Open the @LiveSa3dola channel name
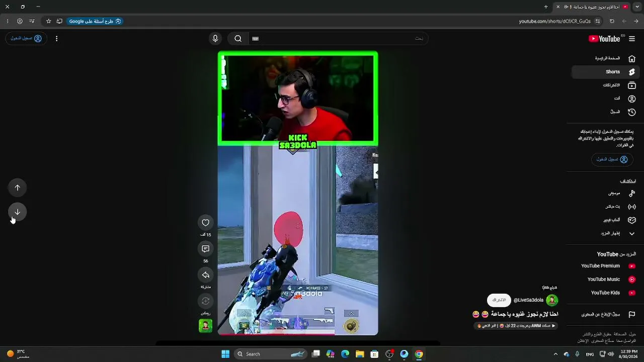 click(x=528, y=300)
